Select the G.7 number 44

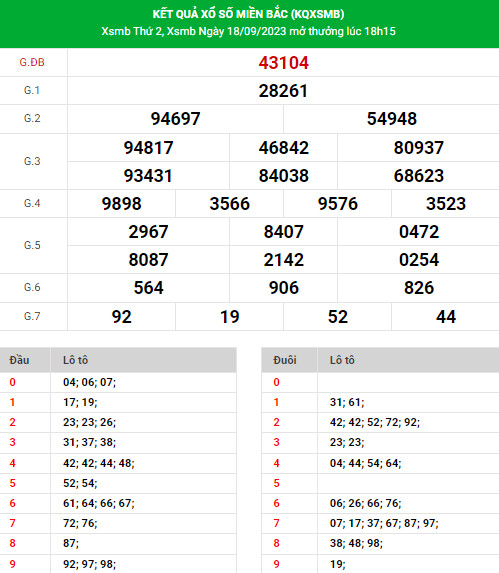[x=446, y=316]
